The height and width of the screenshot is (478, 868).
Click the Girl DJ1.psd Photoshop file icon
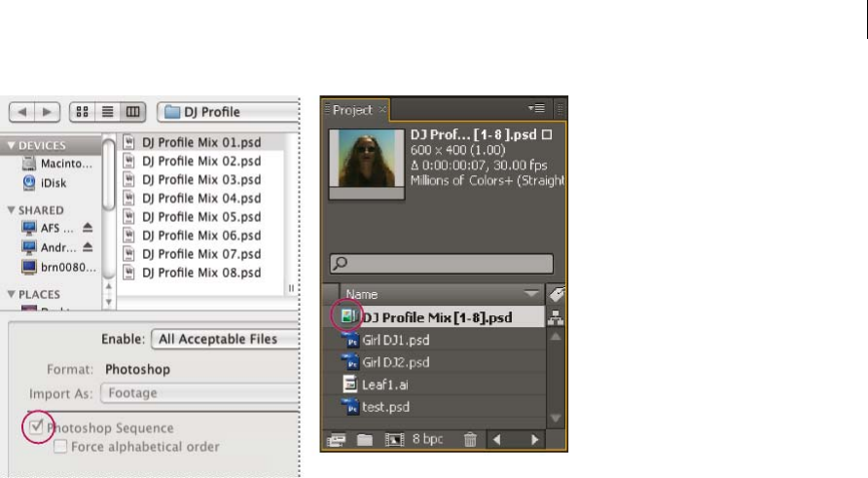tap(350, 340)
